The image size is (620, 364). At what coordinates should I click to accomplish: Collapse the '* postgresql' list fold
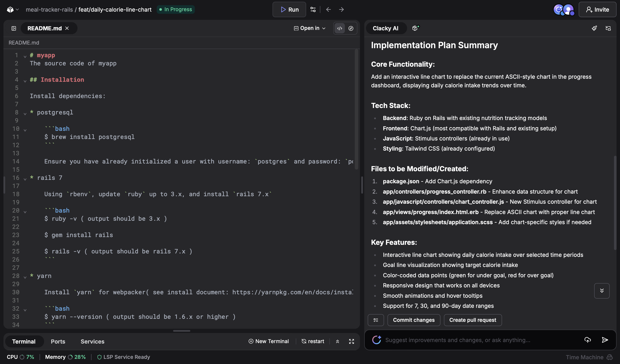[25, 113]
